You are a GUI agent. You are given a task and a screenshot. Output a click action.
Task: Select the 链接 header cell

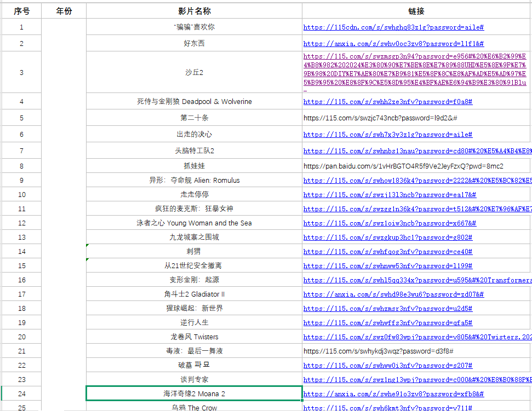tap(416, 11)
